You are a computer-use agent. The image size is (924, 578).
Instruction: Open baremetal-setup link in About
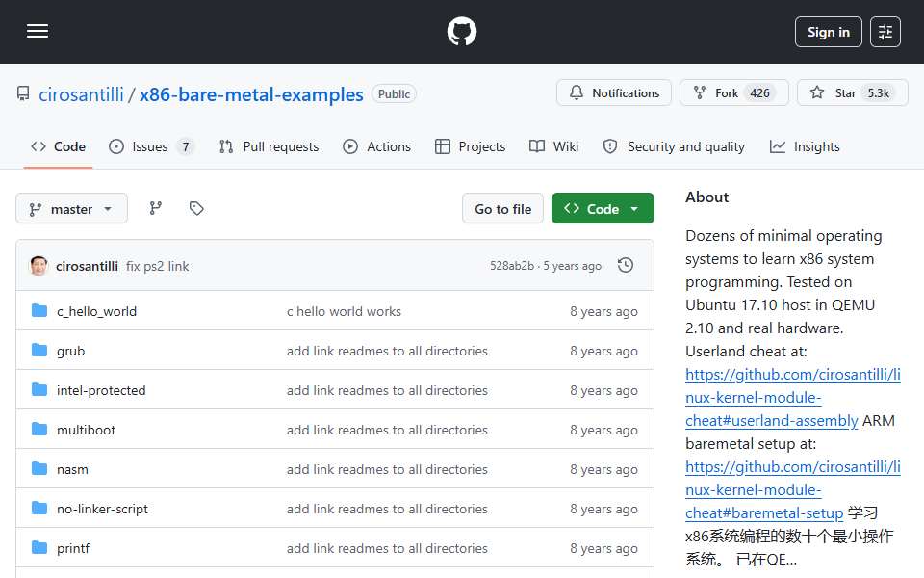coord(792,490)
